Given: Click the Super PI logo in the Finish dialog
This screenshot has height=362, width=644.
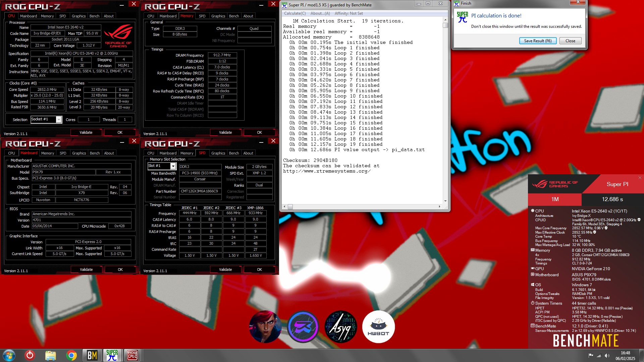Looking at the screenshot, I should pos(463,17).
